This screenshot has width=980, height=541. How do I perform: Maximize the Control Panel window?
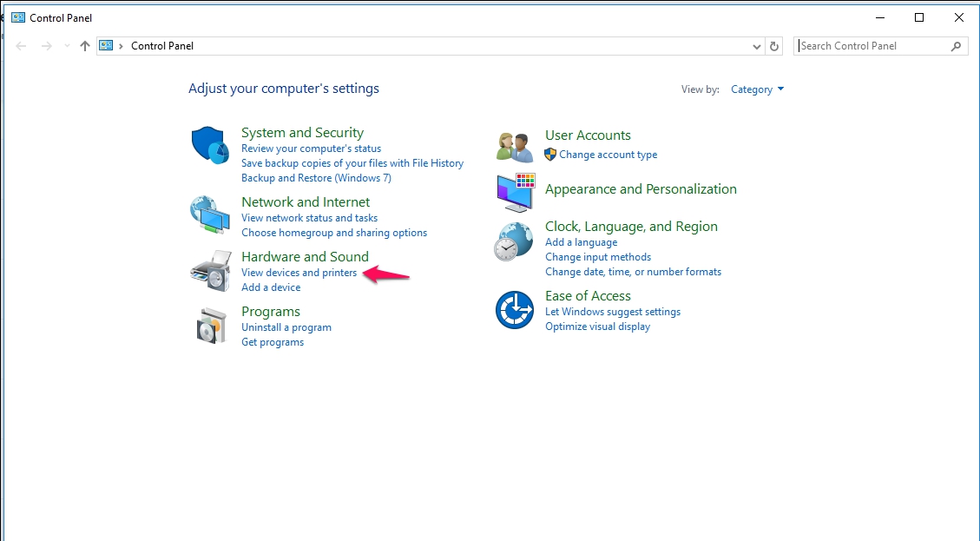[919, 17]
